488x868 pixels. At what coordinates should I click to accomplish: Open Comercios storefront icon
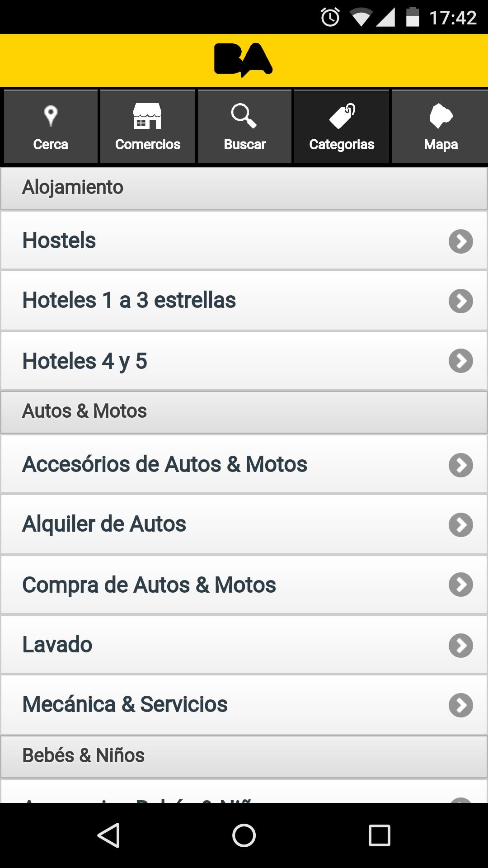click(147, 116)
